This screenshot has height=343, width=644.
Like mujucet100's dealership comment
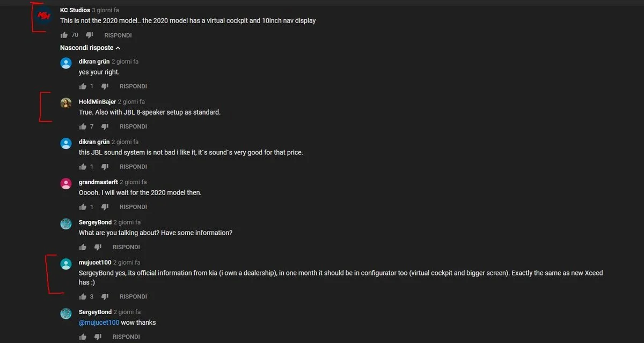83,296
